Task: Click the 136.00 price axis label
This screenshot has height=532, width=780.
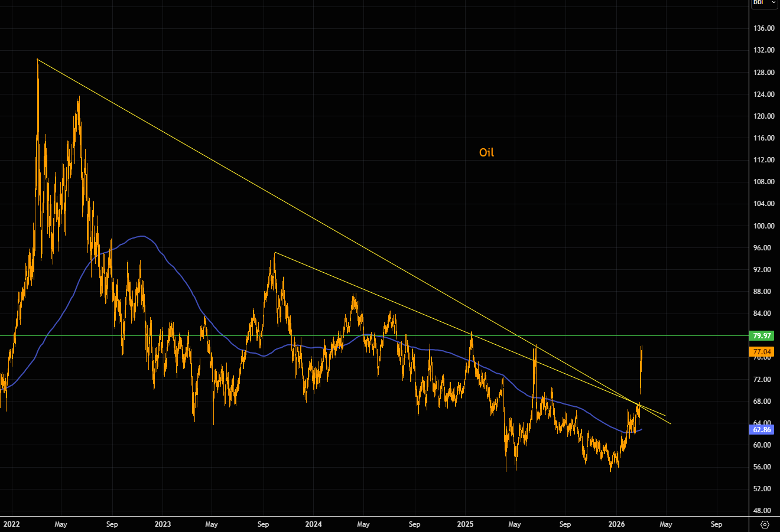Action: click(x=764, y=28)
